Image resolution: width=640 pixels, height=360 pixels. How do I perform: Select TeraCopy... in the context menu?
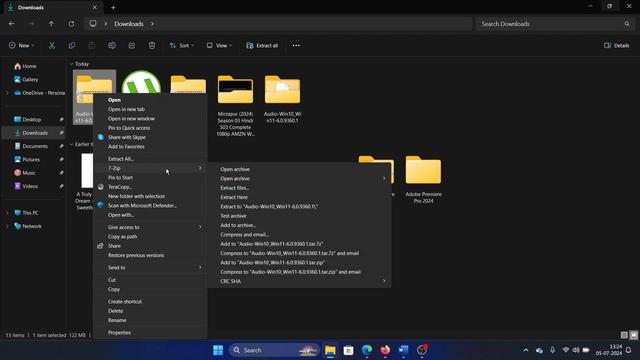[120, 187]
